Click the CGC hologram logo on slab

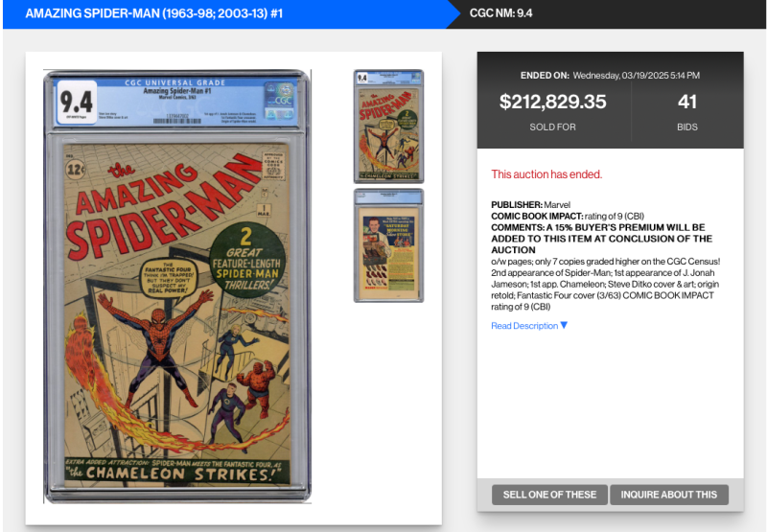[x=280, y=101]
